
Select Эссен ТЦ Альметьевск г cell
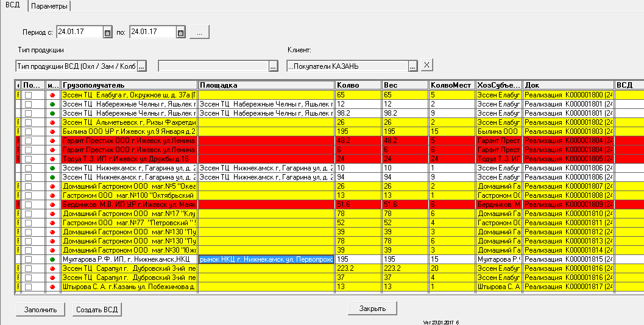(x=129, y=122)
